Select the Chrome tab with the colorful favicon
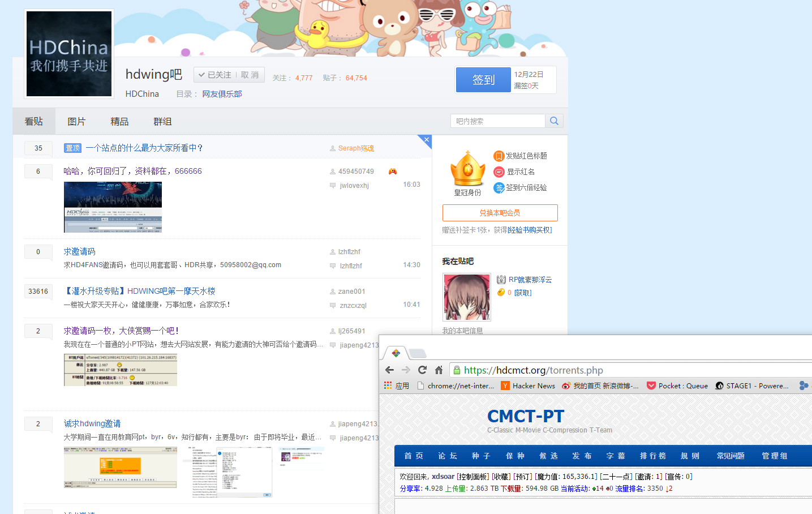This screenshot has height=514, width=812. [396, 353]
